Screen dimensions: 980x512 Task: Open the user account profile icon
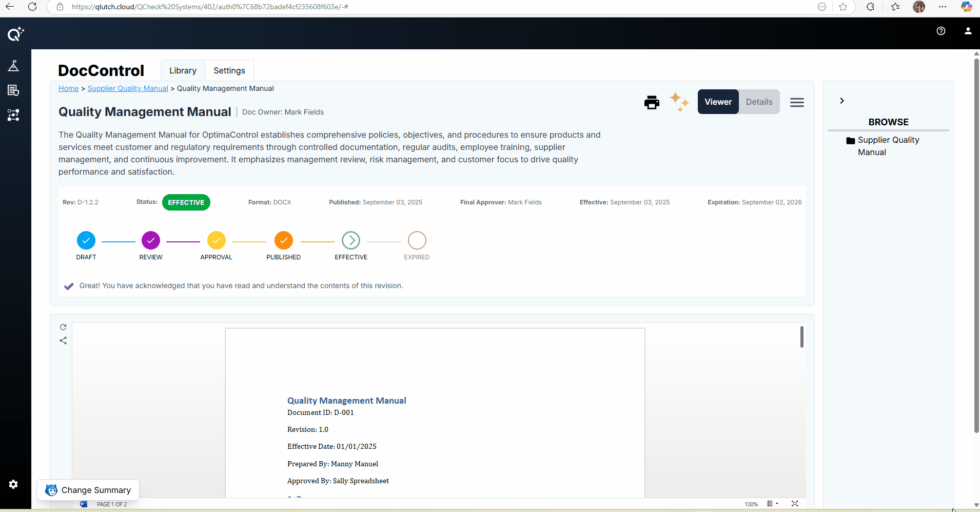[x=968, y=31]
